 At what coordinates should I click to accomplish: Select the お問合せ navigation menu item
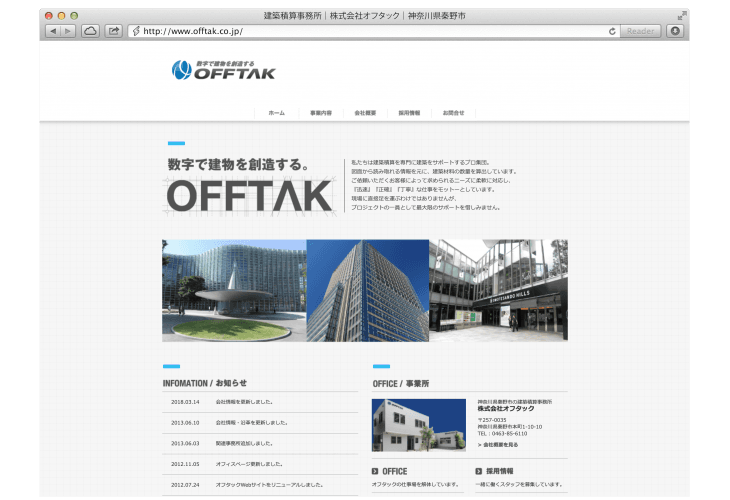pos(453,113)
